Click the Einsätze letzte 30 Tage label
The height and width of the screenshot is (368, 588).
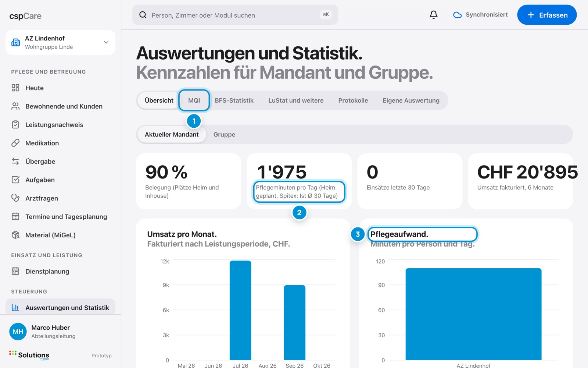[x=398, y=187]
